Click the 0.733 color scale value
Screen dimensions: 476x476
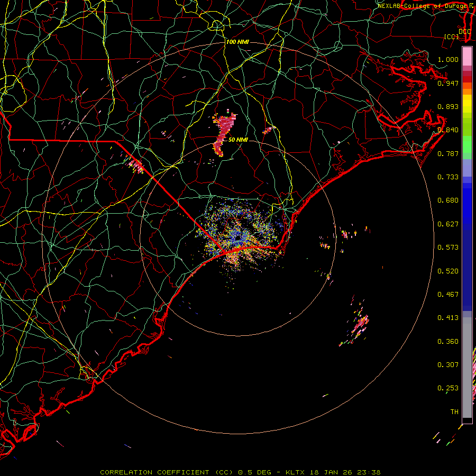(x=448, y=177)
